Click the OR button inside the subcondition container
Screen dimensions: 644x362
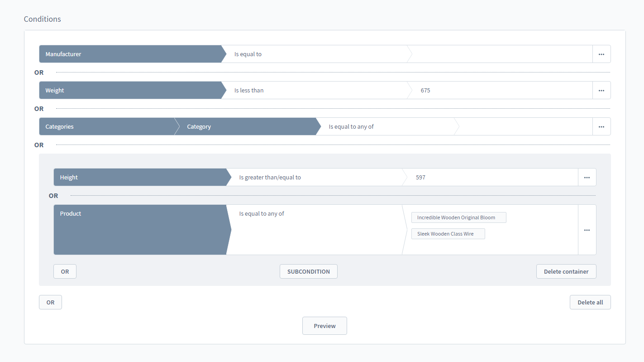click(x=65, y=271)
